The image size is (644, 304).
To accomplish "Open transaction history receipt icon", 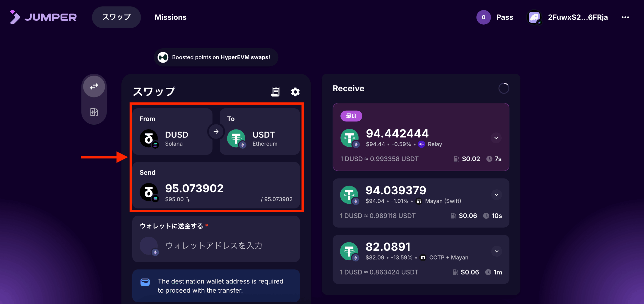I will coord(275,92).
